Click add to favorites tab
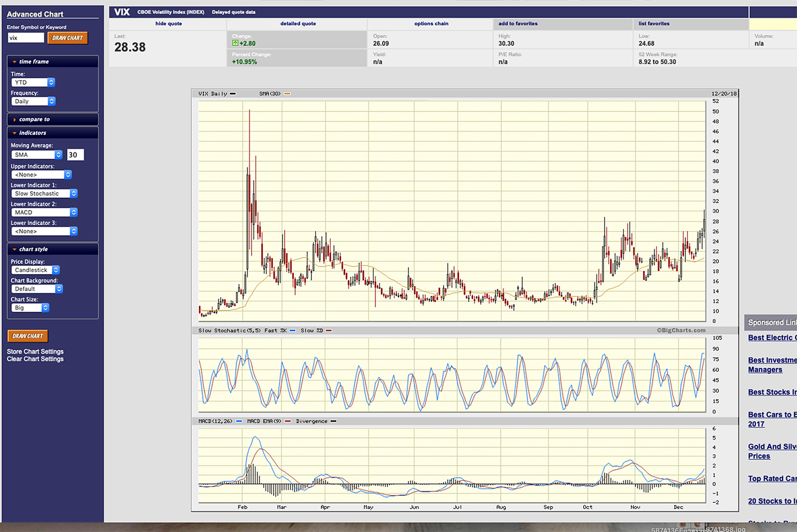 518,24
